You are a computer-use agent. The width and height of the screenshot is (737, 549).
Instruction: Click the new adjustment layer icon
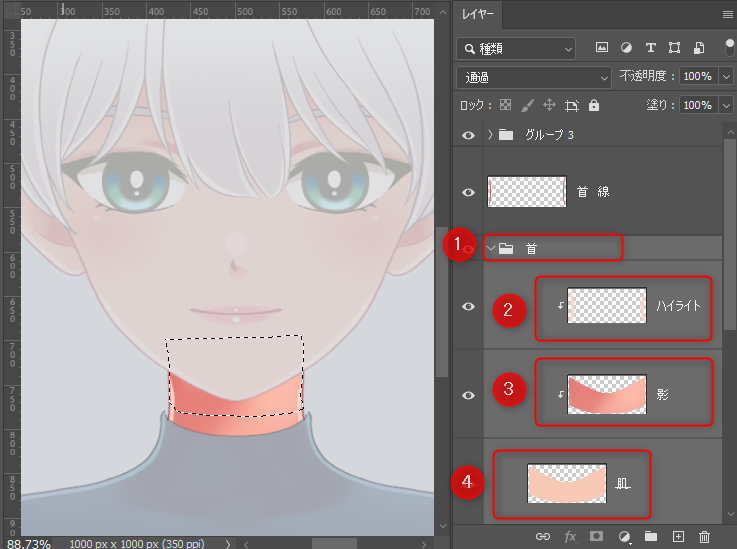tap(624, 537)
